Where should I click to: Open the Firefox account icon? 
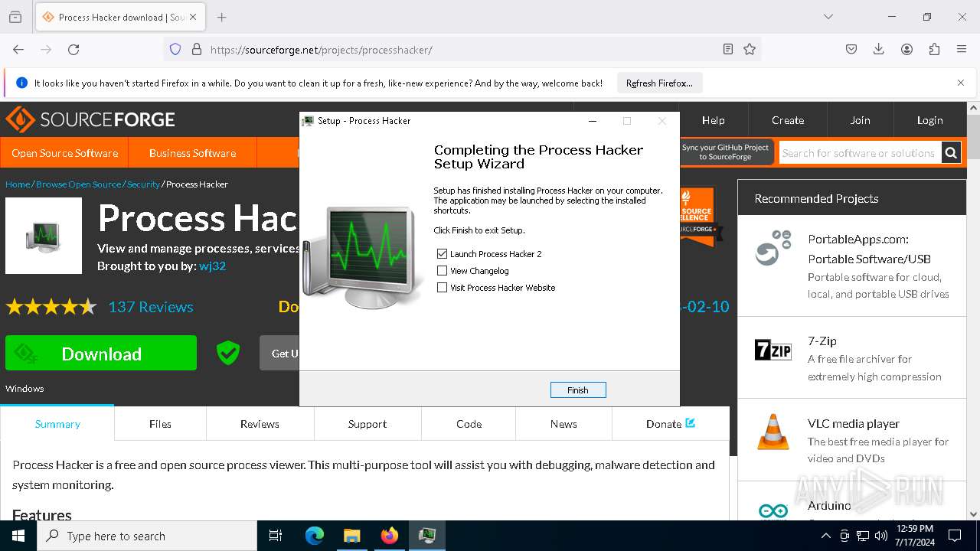[x=906, y=49]
